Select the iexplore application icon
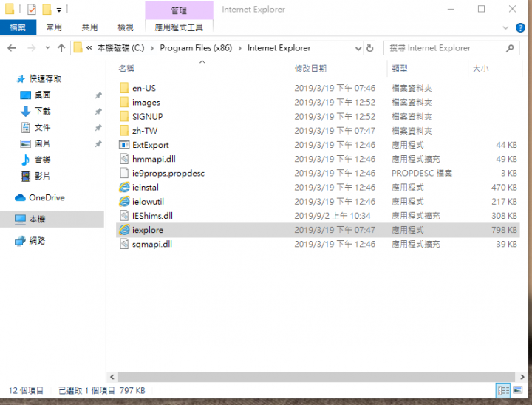 (x=124, y=230)
